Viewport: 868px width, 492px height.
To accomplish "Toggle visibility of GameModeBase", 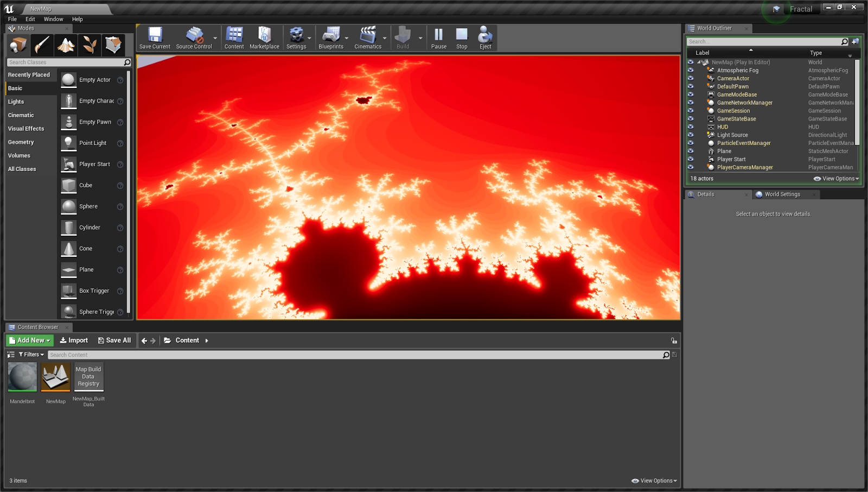I will click(x=691, y=94).
